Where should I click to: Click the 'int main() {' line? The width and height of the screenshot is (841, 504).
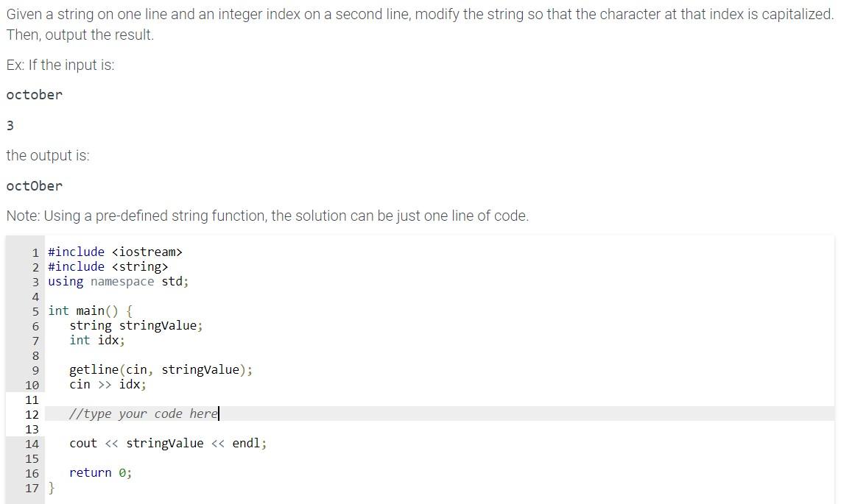[x=90, y=311]
